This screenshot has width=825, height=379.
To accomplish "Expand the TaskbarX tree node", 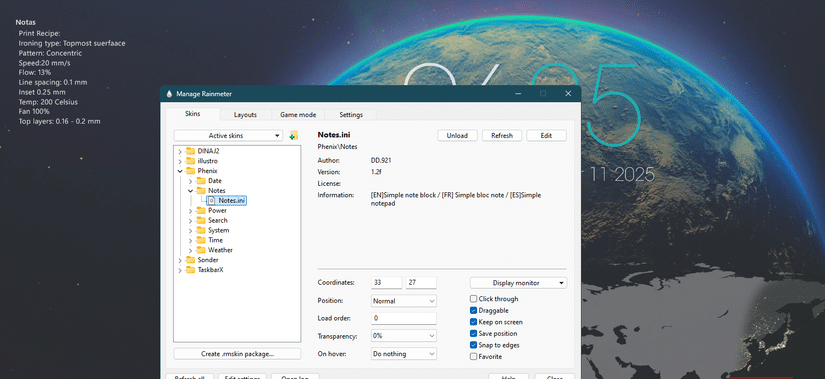I will [180, 271].
